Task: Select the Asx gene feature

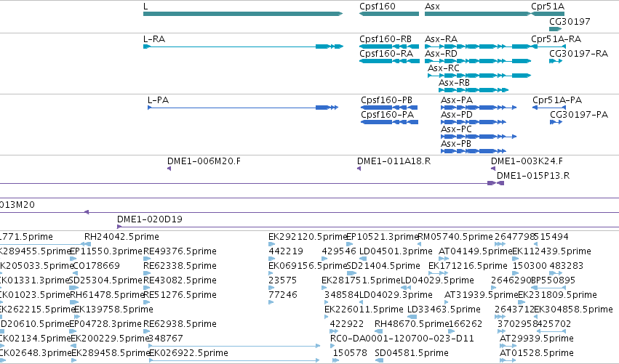Action: tap(478, 14)
